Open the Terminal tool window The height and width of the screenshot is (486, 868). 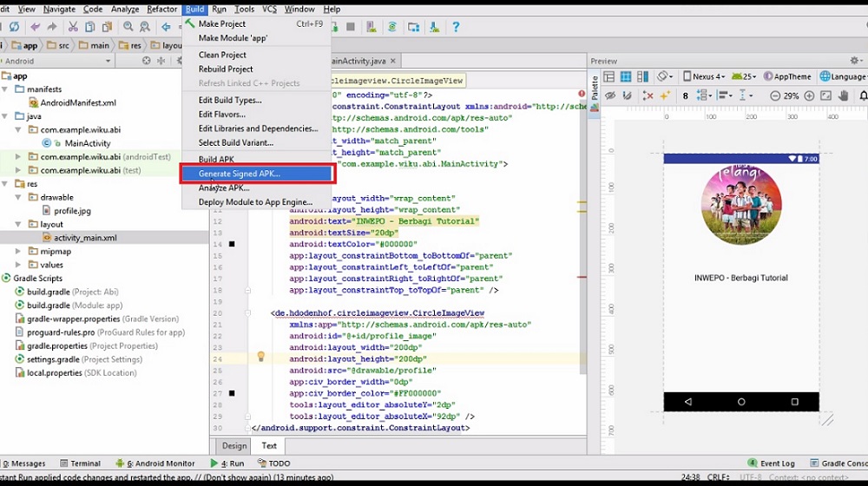click(85, 463)
